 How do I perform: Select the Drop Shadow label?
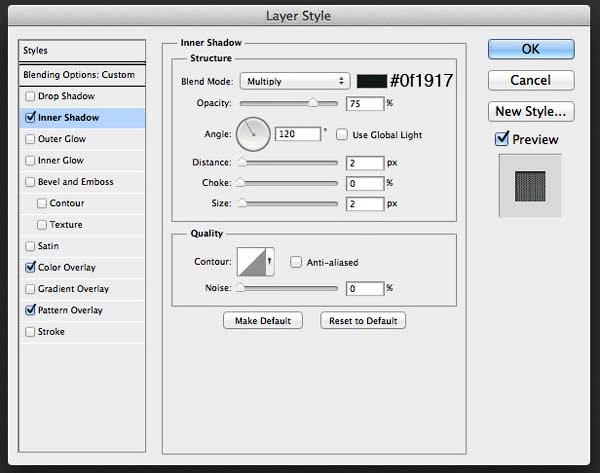66,96
